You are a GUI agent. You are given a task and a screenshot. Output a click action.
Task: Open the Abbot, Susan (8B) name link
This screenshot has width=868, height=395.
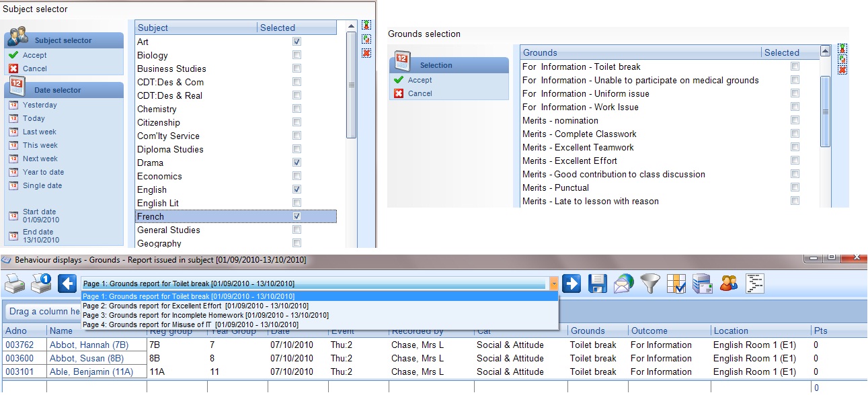tap(86, 358)
